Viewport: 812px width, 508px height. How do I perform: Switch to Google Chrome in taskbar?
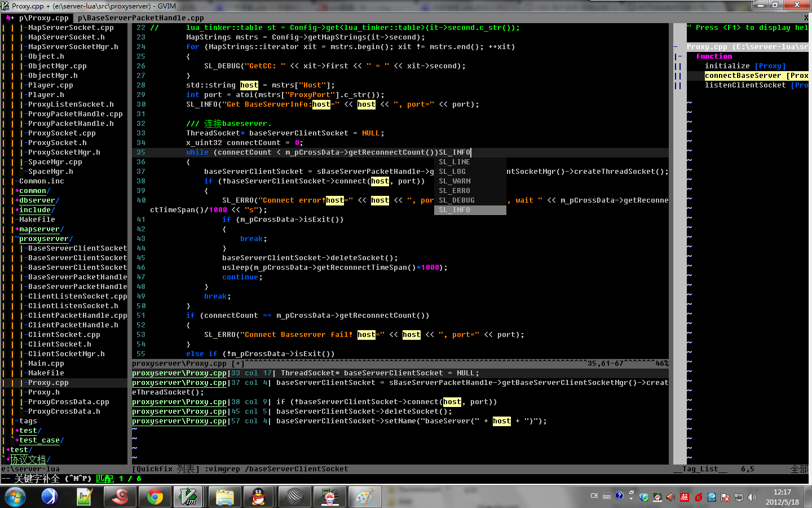tap(155, 497)
